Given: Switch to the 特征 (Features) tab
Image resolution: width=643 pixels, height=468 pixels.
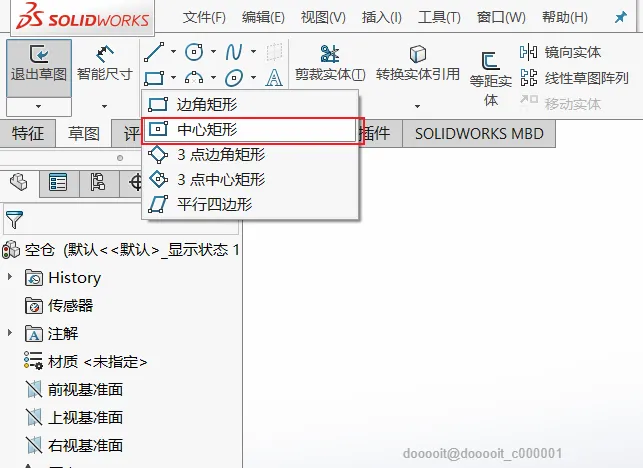Looking at the screenshot, I should [27, 133].
